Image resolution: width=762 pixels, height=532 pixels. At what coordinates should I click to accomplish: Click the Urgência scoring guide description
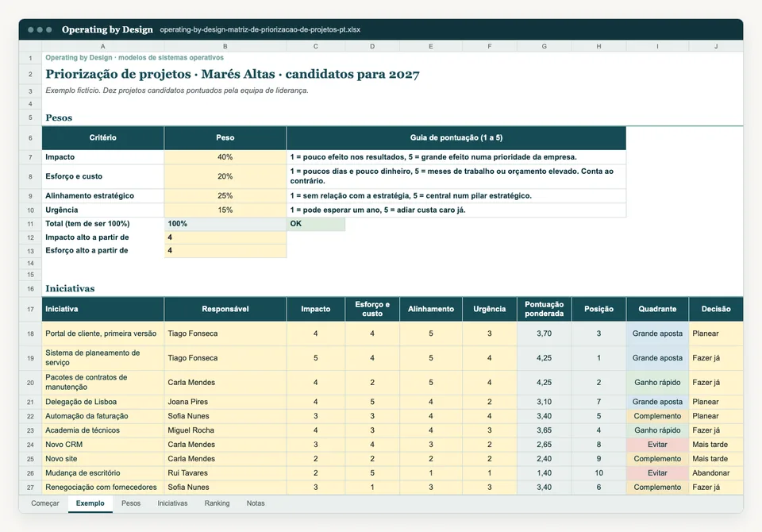pyautogui.click(x=456, y=210)
